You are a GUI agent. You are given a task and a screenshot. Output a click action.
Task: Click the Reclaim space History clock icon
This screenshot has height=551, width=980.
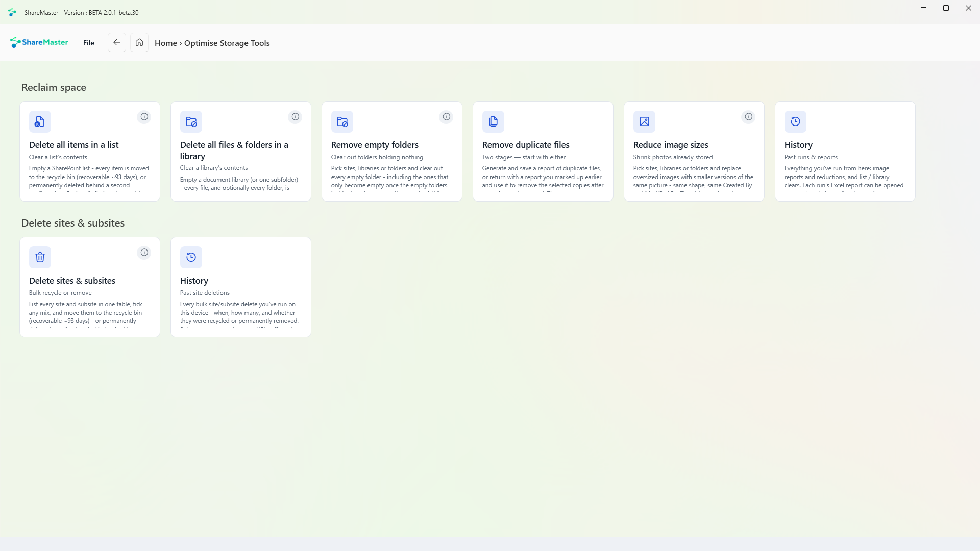(795, 122)
